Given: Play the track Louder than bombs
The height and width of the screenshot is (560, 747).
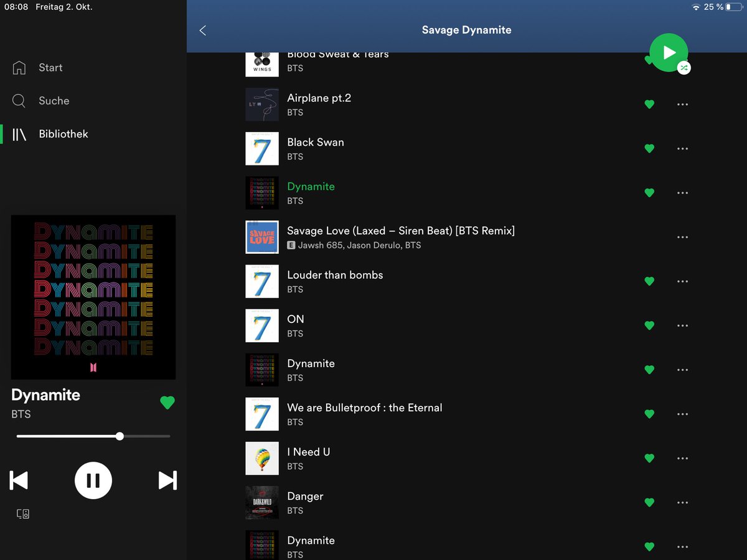Looking at the screenshot, I should pyautogui.click(x=335, y=275).
